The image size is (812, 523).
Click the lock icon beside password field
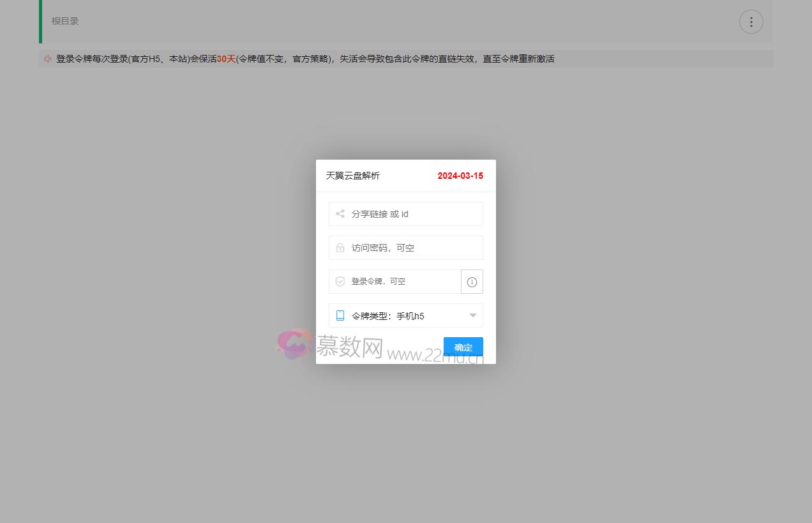(340, 248)
